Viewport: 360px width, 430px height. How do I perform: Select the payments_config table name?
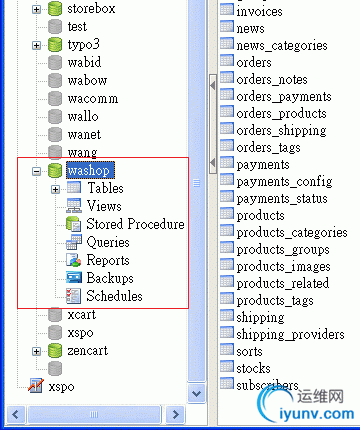coord(284,182)
